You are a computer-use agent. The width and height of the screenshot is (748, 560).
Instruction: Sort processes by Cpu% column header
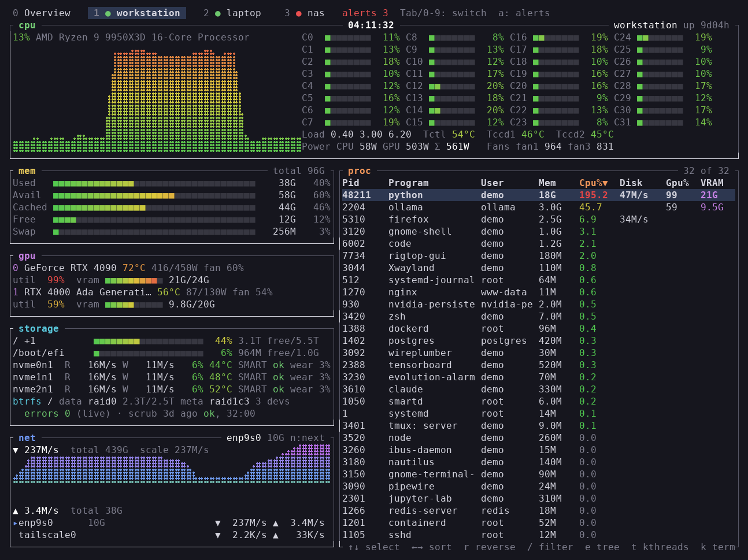pyautogui.click(x=594, y=183)
